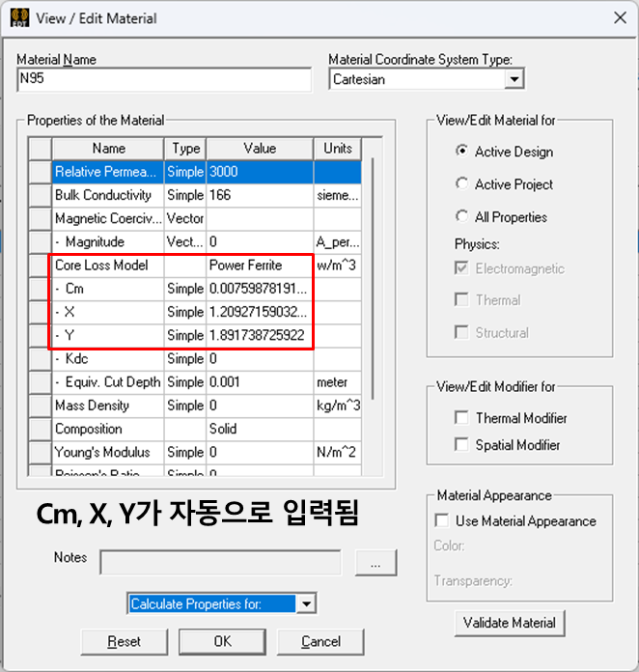Click OK to confirm material settings
The width and height of the screenshot is (639, 672).
coord(222,641)
